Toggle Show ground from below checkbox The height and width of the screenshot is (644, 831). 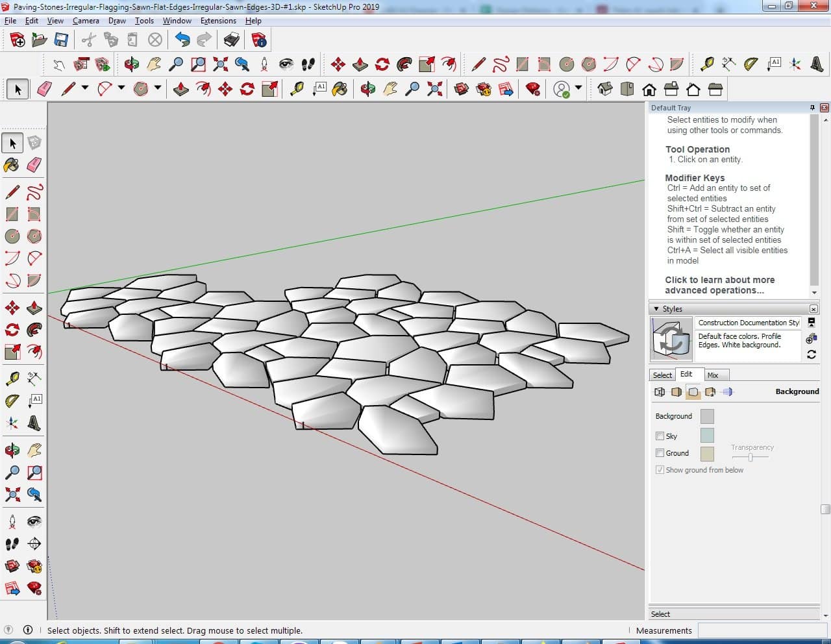(x=660, y=470)
